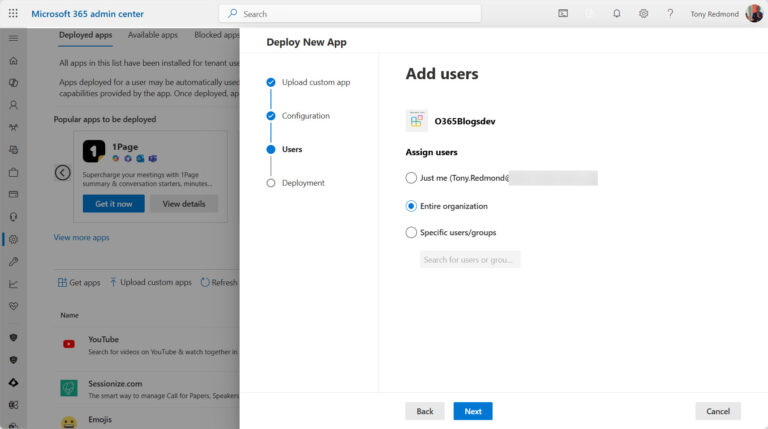Click the View more apps link
Image resolution: width=768 pixels, height=429 pixels.
(x=81, y=238)
